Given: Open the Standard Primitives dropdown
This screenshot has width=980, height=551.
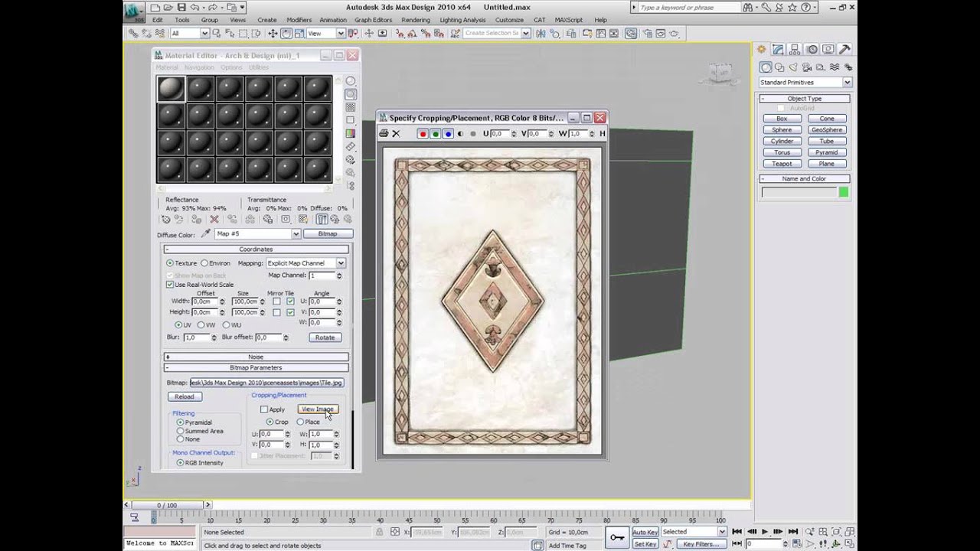Looking at the screenshot, I should pyautogui.click(x=805, y=82).
